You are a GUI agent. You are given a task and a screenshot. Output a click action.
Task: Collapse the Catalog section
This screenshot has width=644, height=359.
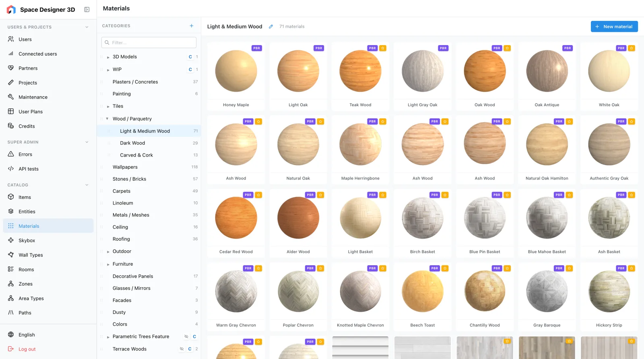click(87, 185)
